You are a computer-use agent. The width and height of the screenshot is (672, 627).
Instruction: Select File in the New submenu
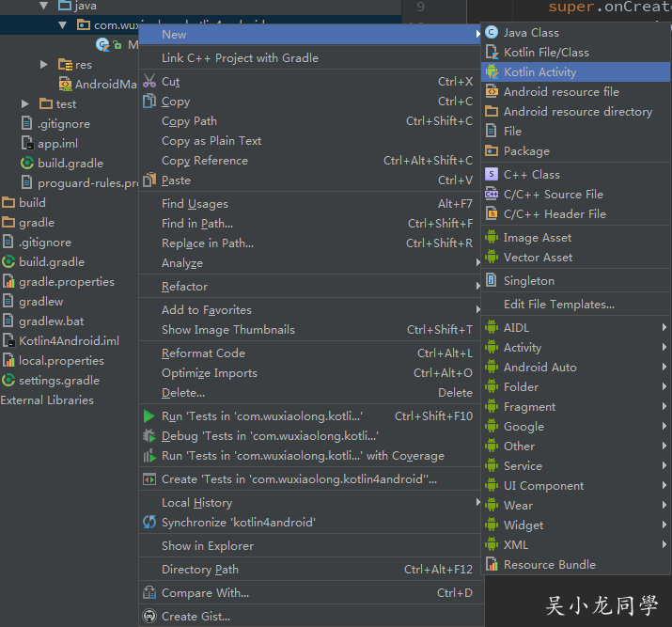(575, 132)
